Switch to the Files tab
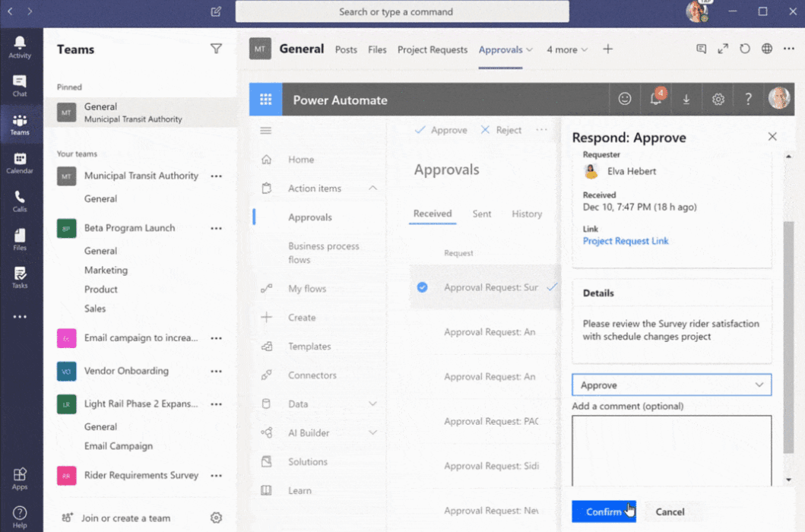Screen dimensions: 805x532 coord(377,50)
